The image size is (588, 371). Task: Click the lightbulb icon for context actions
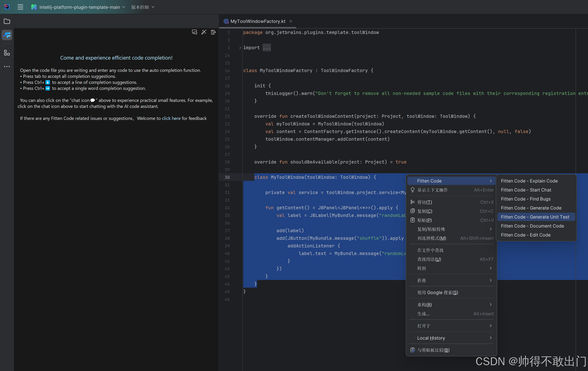412,190
